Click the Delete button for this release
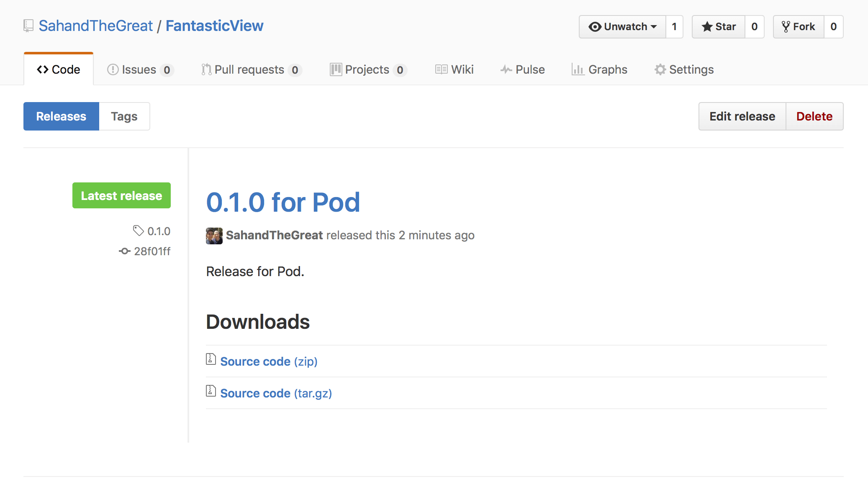The height and width of the screenshot is (492, 868). [814, 116]
